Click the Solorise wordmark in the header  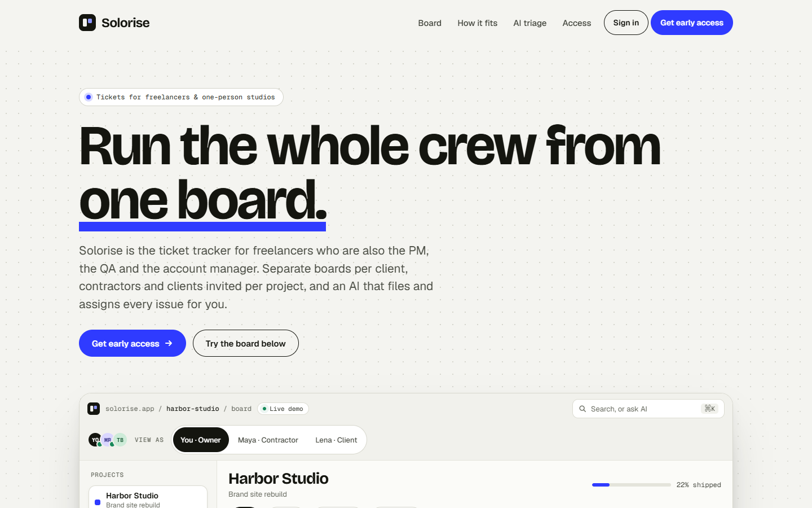pyautogui.click(x=126, y=23)
